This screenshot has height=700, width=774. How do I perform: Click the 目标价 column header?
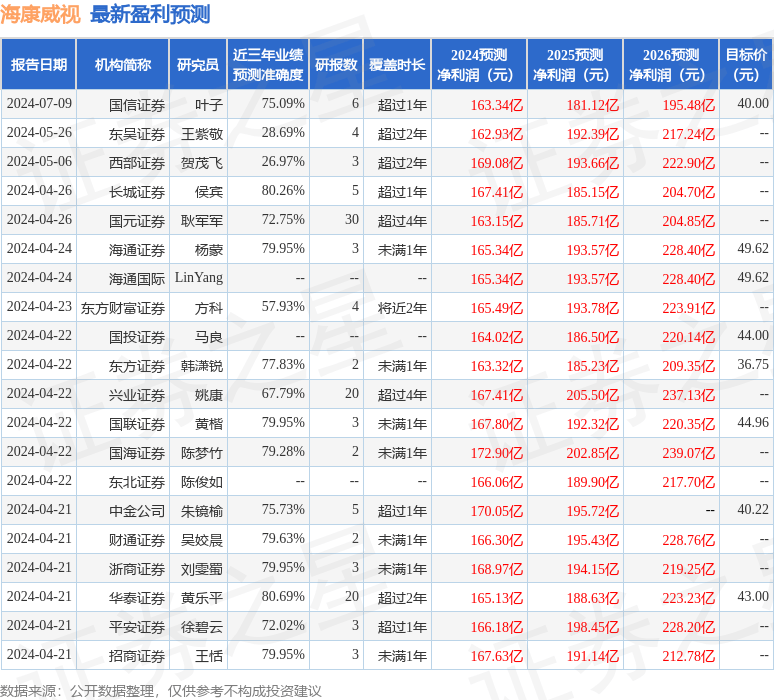746,65
